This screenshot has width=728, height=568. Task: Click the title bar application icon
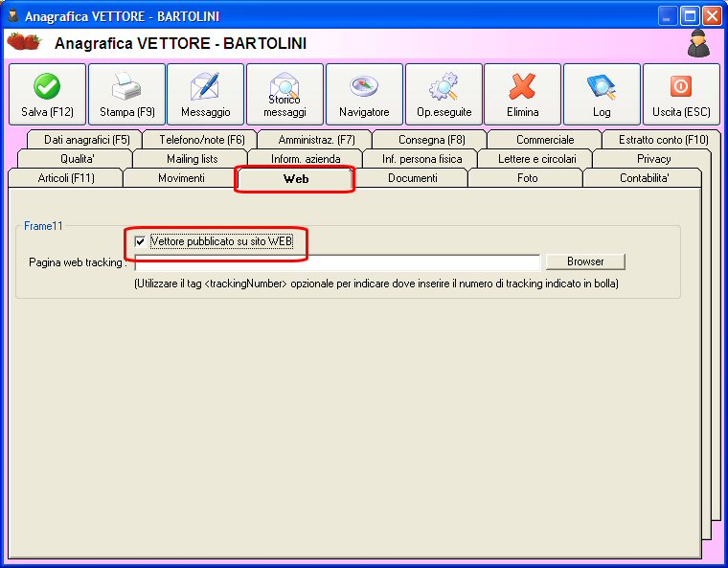[x=13, y=15]
